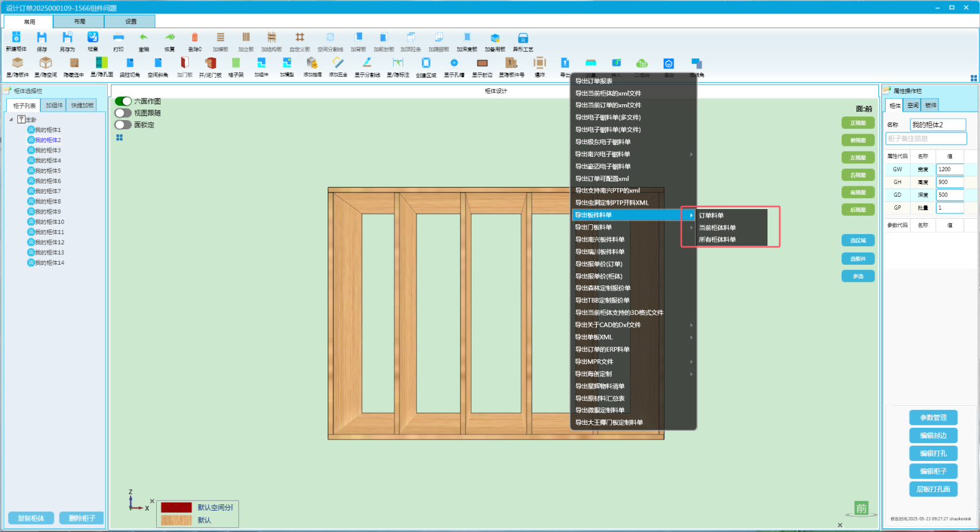Click the 爆炸 explode view icon

click(x=540, y=63)
